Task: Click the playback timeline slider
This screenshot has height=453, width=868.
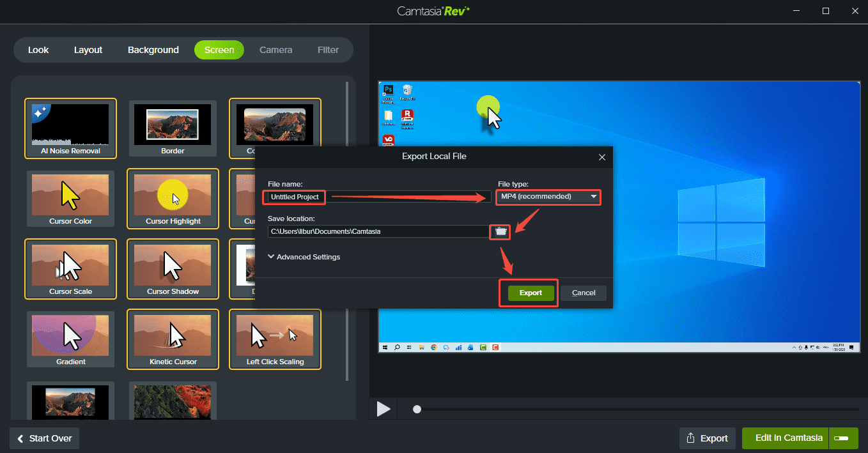Action: point(416,409)
